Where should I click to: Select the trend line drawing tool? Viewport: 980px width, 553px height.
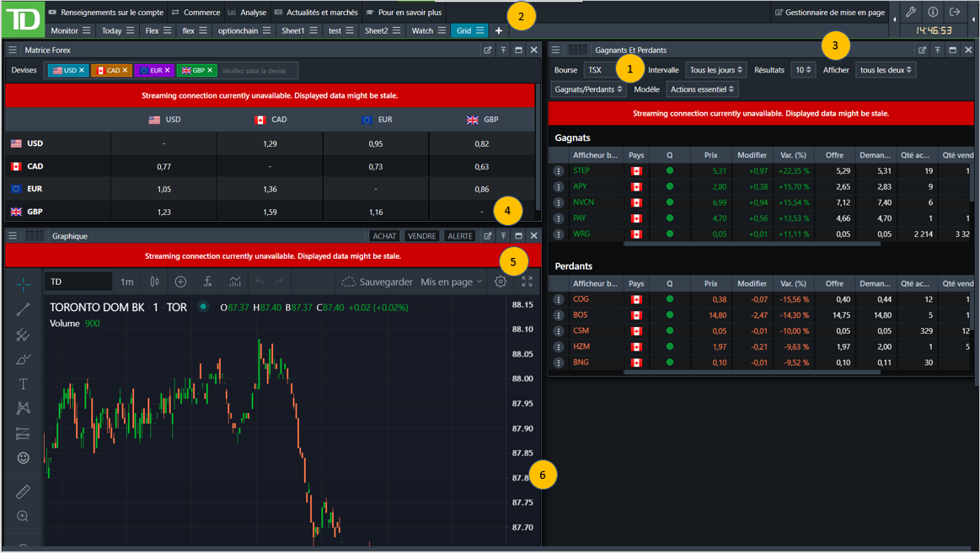23,310
